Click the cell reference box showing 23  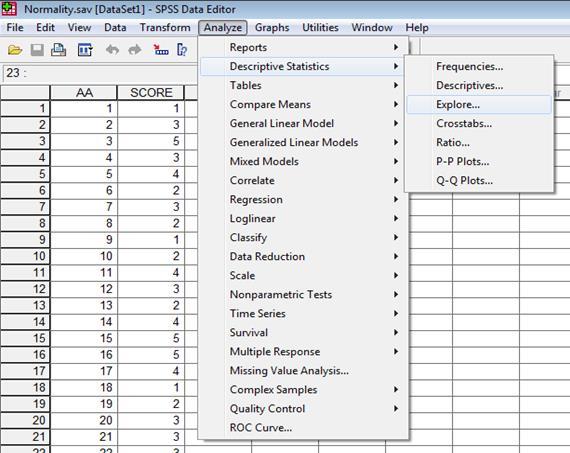coord(100,73)
